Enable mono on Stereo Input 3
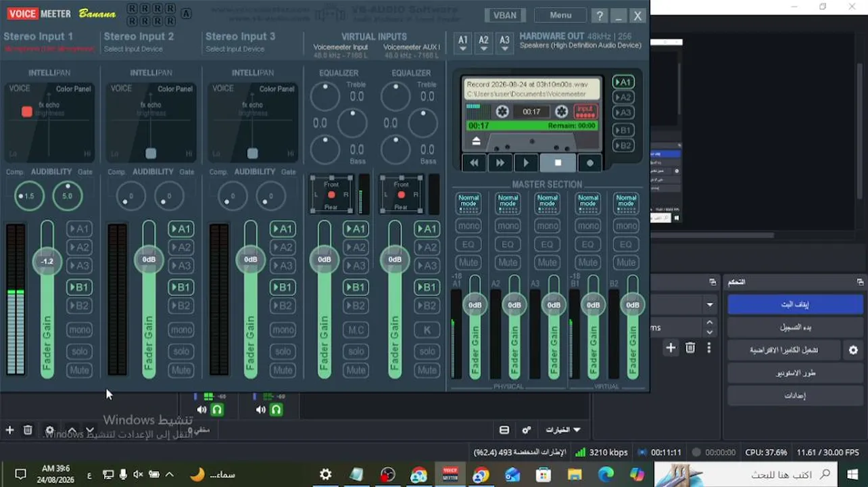The width and height of the screenshot is (868, 487). 283,330
